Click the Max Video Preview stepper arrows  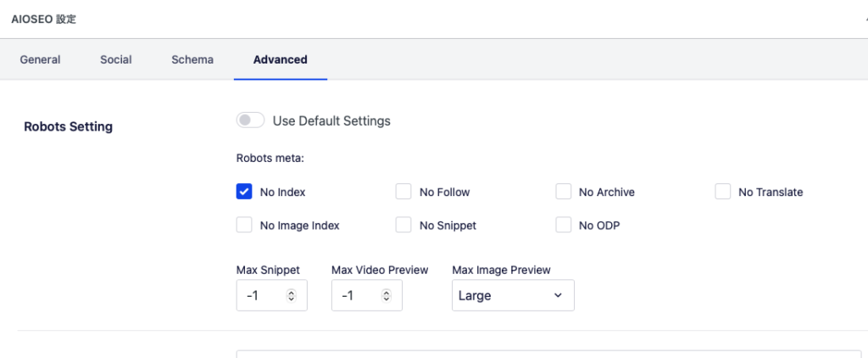point(387,295)
